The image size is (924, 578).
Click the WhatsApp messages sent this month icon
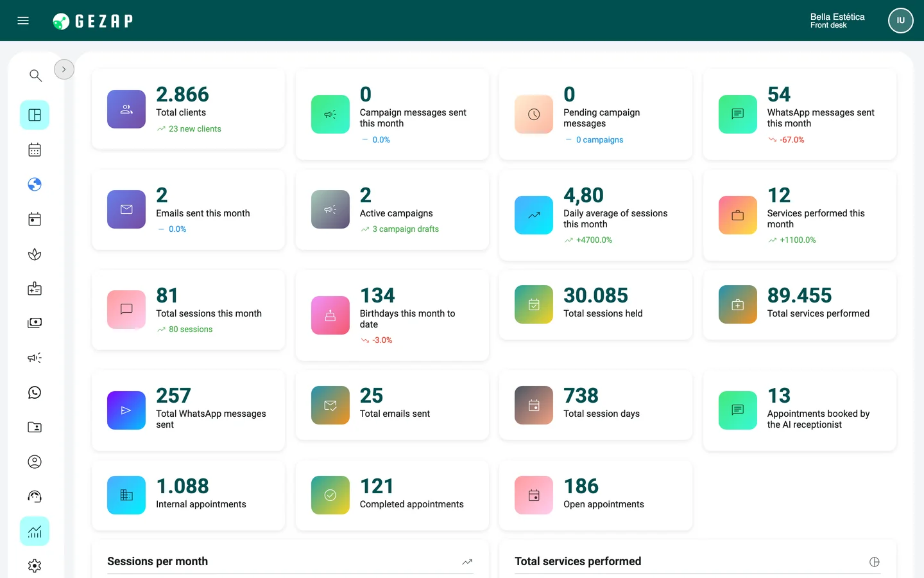[x=738, y=114]
